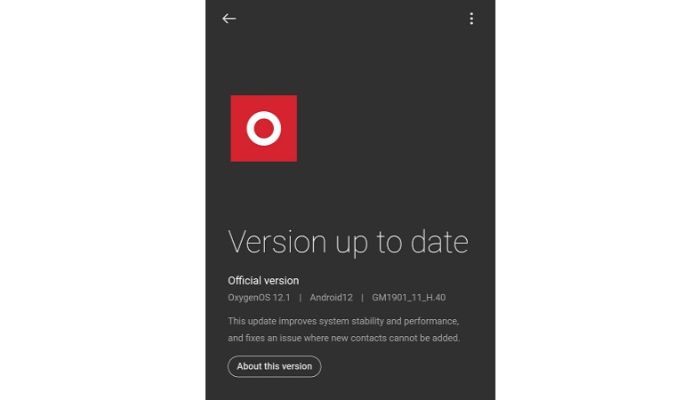The height and width of the screenshot is (400, 700).
Task: Tap the word "Version" in the heading
Action: pyautogui.click(x=277, y=242)
